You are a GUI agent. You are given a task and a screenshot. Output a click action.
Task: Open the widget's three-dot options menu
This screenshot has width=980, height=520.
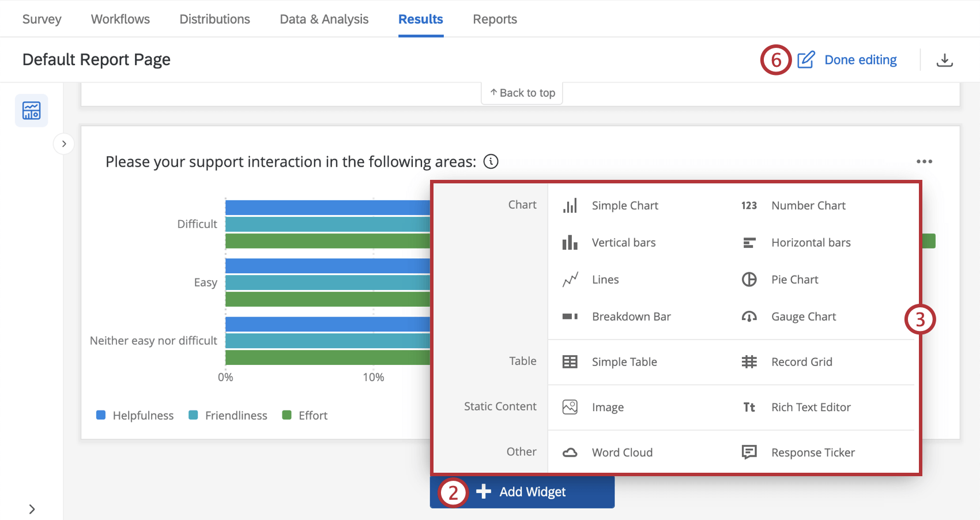click(924, 161)
